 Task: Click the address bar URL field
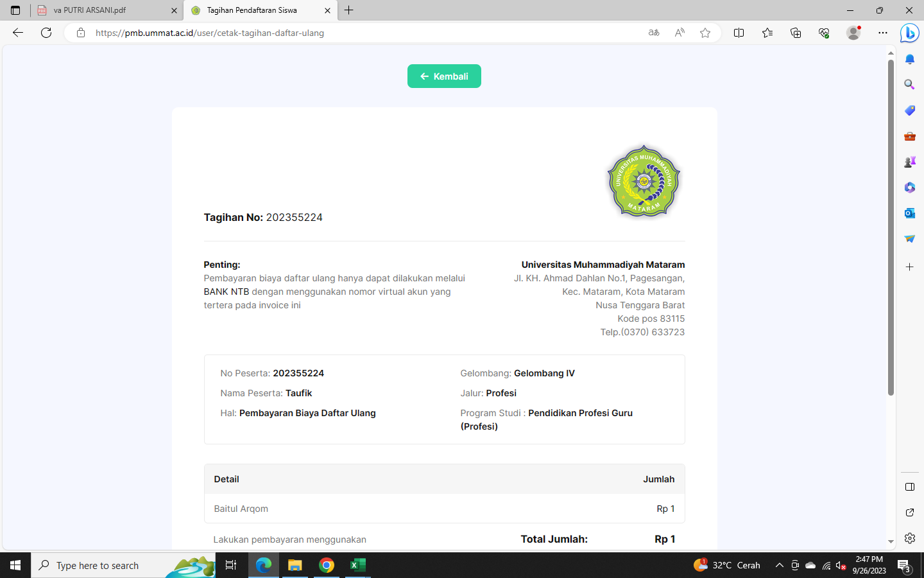[359, 33]
